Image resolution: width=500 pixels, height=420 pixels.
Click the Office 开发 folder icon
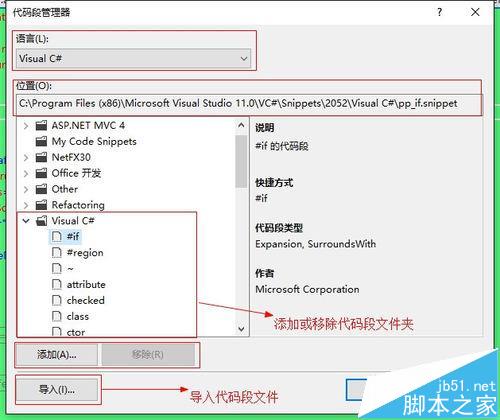[41, 173]
